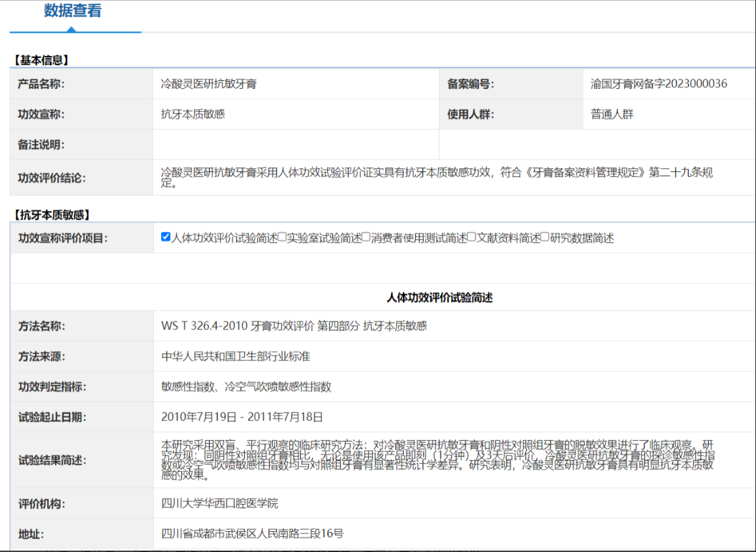Click the 方法名称 value WS T 326.4-2010

tap(294, 326)
